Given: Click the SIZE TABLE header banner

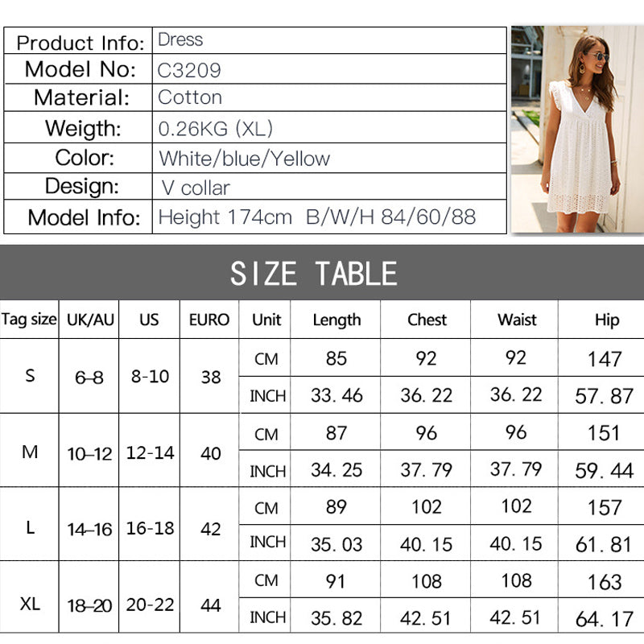Looking at the screenshot, I should tap(322, 274).
